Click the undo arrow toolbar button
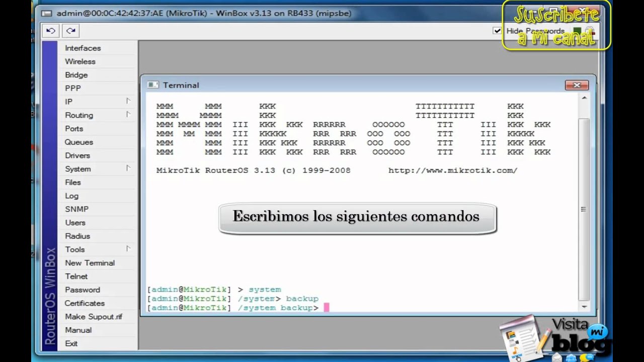The image size is (644, 362). click(50, 31)
